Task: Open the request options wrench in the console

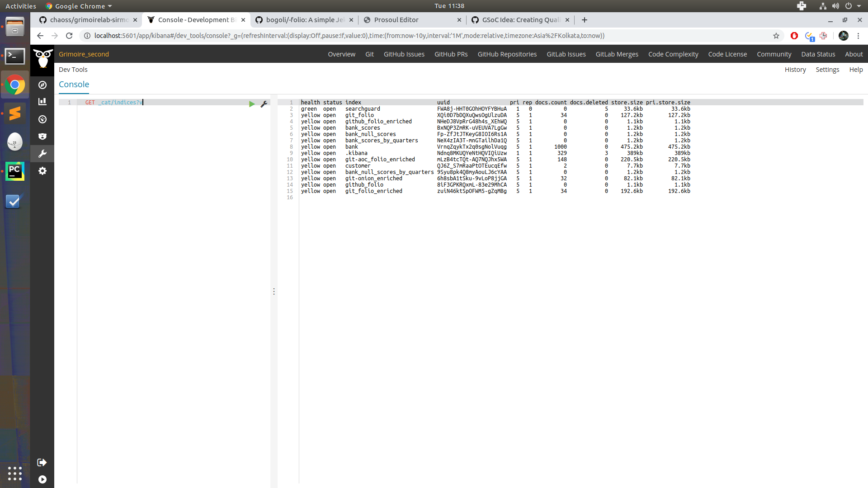Action: [x=264, y=103]
